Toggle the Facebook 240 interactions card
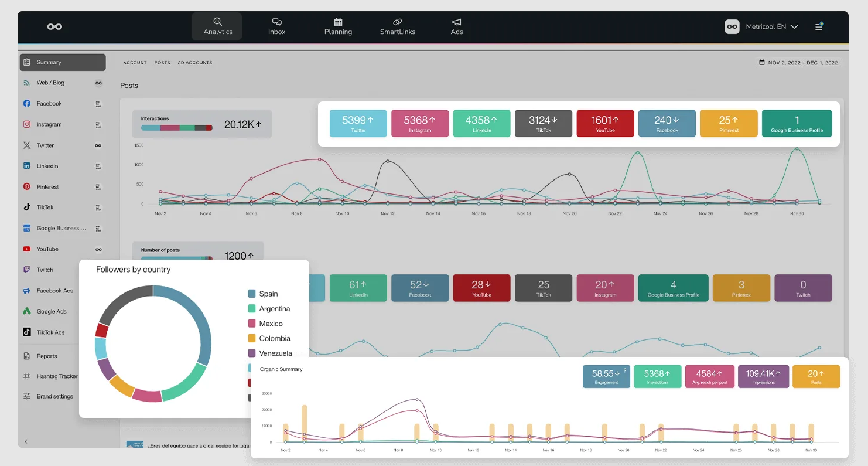Image resolution: width=868 pixels, height=466 pixels. tap(667, 123)
